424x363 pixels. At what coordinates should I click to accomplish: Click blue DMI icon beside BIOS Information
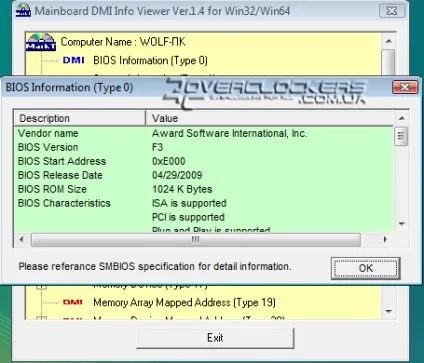click(73, 60)
